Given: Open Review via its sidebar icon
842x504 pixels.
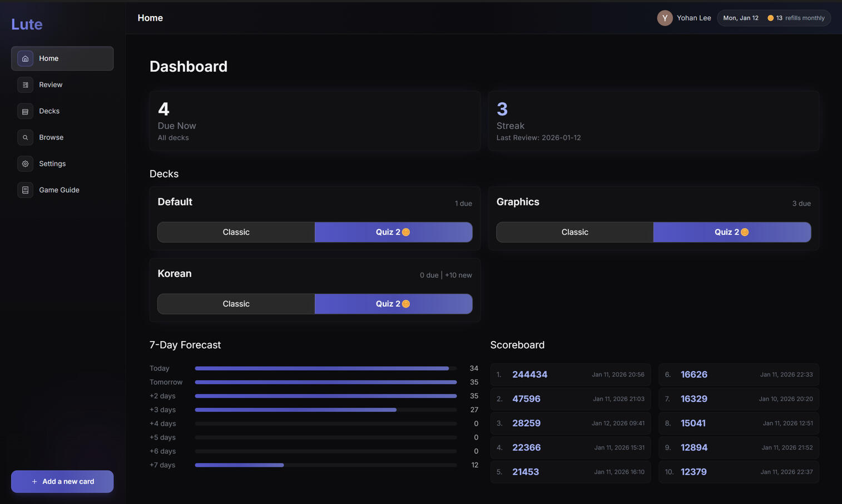Looking at the screenshot, I should click(x=25, y=84).
